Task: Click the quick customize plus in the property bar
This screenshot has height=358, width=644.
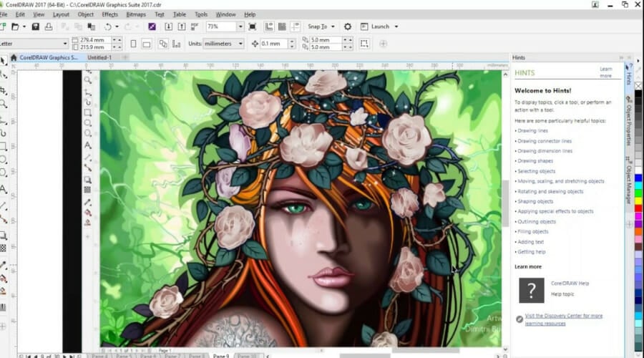Action: click(x=384, y=44)
